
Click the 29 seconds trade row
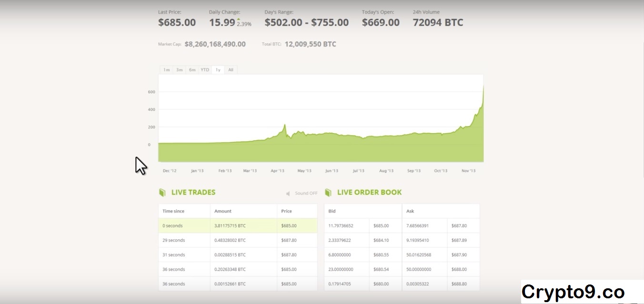point(238,240)
